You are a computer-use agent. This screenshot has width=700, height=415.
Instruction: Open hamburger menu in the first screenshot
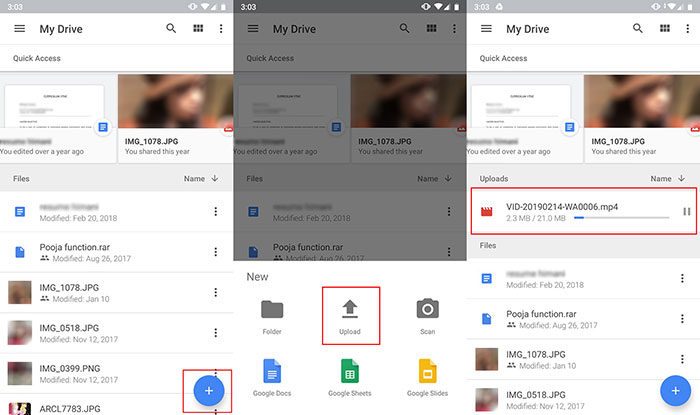click(20, 29)
